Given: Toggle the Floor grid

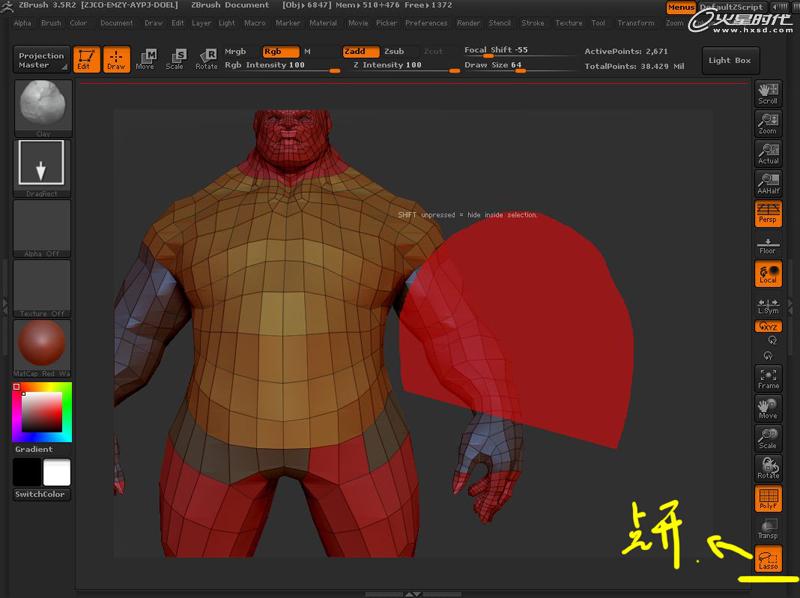Looking at the screenshot, I should [x=768, y=245].
